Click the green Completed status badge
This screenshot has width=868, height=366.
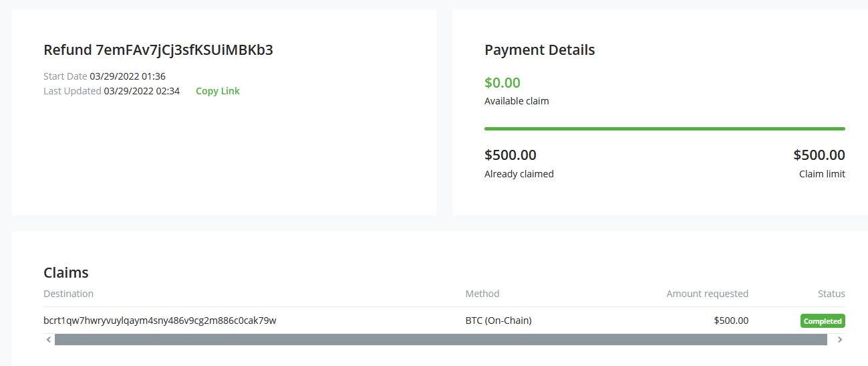click(x=823, y=321)
